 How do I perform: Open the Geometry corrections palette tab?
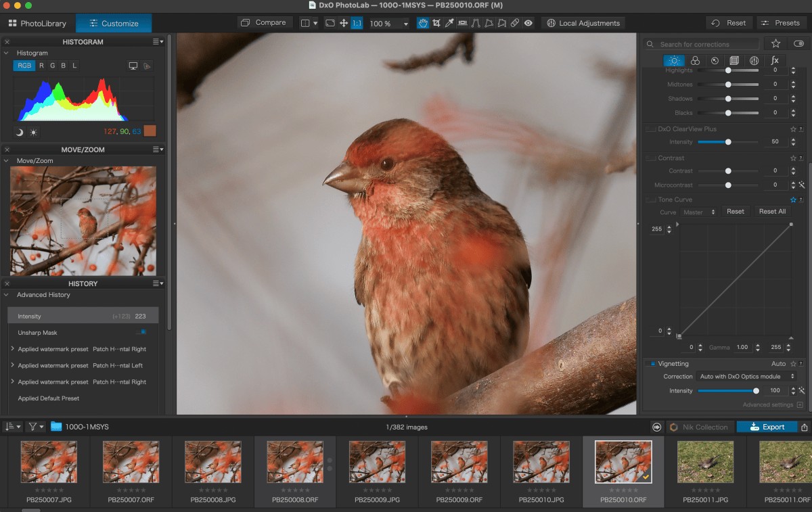[734, 60]
